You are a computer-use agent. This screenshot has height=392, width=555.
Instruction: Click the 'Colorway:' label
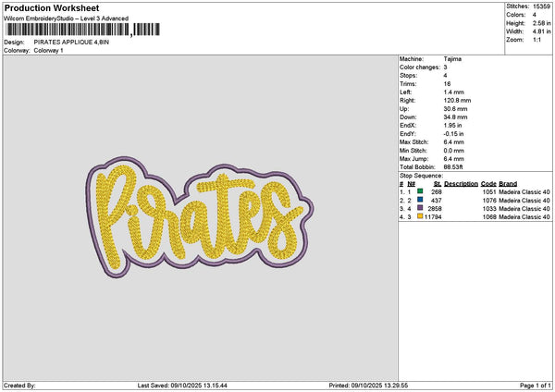tap(17, 50)
